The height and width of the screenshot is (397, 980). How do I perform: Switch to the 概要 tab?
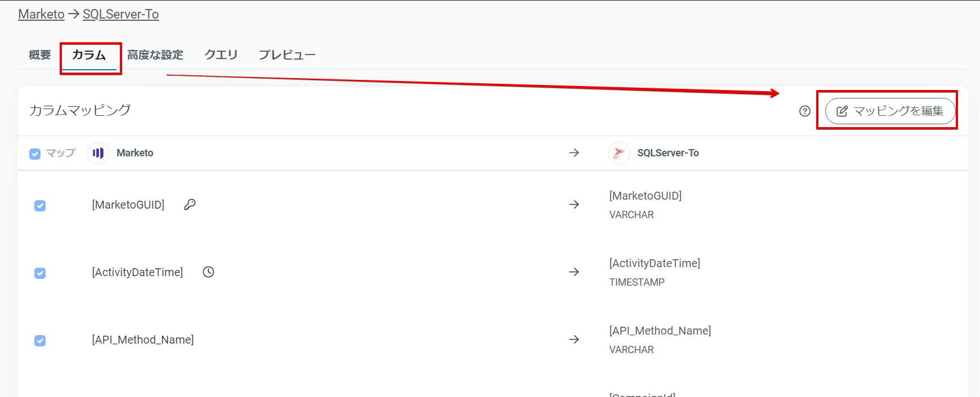pos(39,55)
